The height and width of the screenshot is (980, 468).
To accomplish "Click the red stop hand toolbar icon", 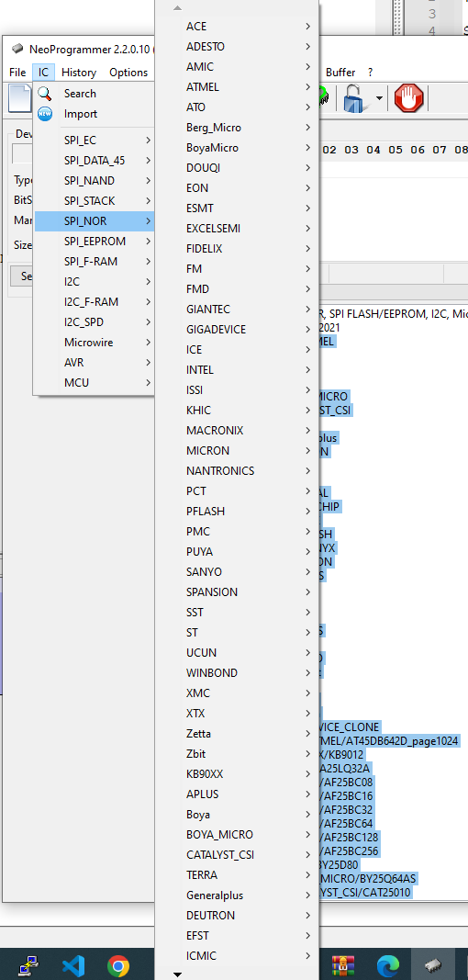I will pyautogui.click(x=409, y=98).
